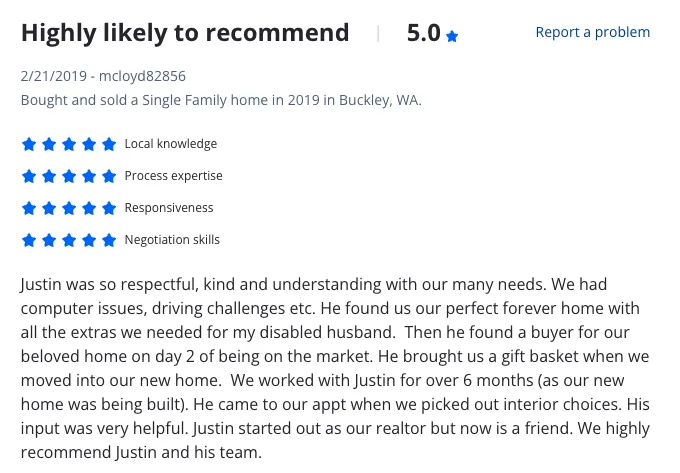The image size is (680, 473).
Task: Click the blue star beside 5.0 rating
Action: [452, 36]
